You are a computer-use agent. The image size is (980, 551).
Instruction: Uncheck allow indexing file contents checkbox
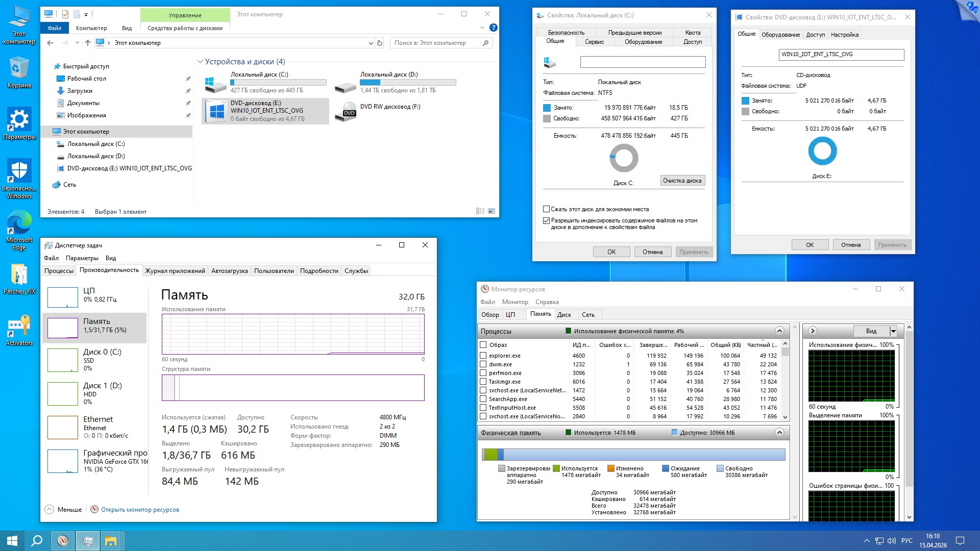click(x=546, y=221)
